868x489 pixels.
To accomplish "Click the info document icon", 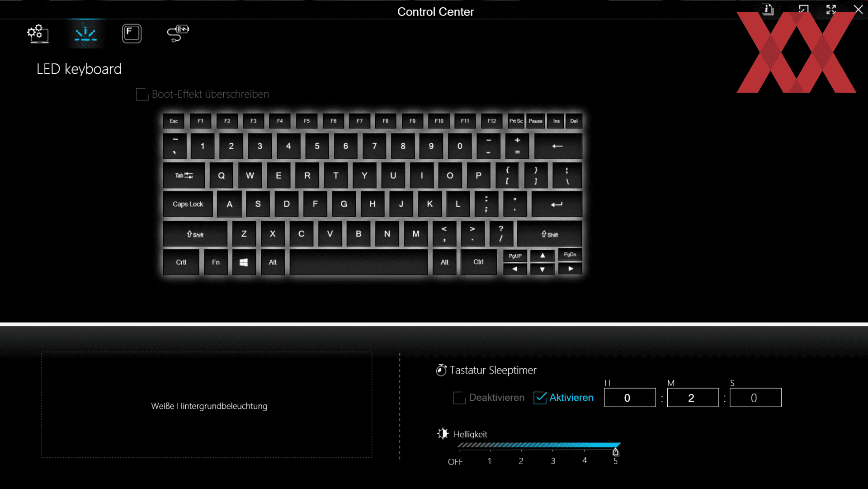I will [768, 9].
